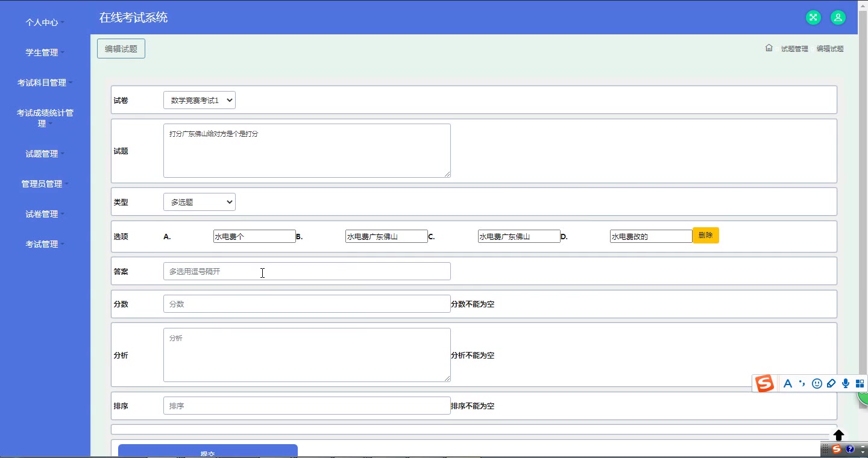Viewport: 868px width, 458px height.
Task: Click the 答案 row label
Action: (x=121, y=272)
